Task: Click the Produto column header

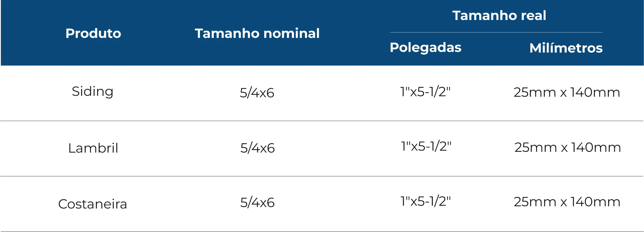Action: pos(93,33)
